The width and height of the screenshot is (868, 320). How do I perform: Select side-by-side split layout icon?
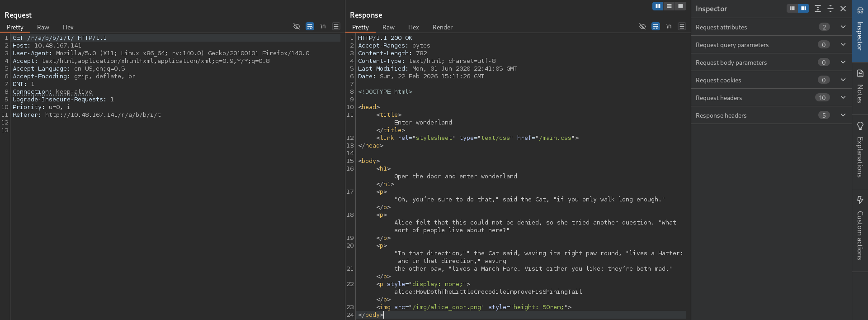point(658,6)
